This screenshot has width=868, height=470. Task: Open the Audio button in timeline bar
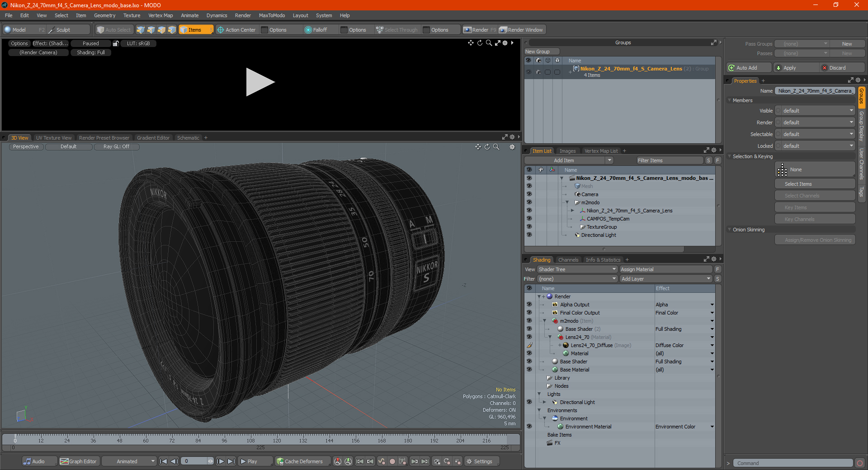click(x=39, y=461)
